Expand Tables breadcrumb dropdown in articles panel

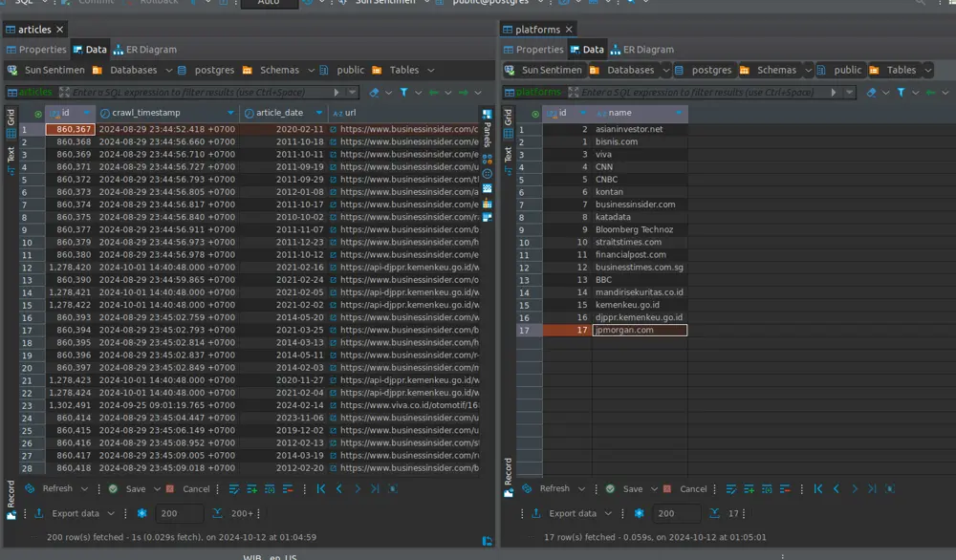431,70
